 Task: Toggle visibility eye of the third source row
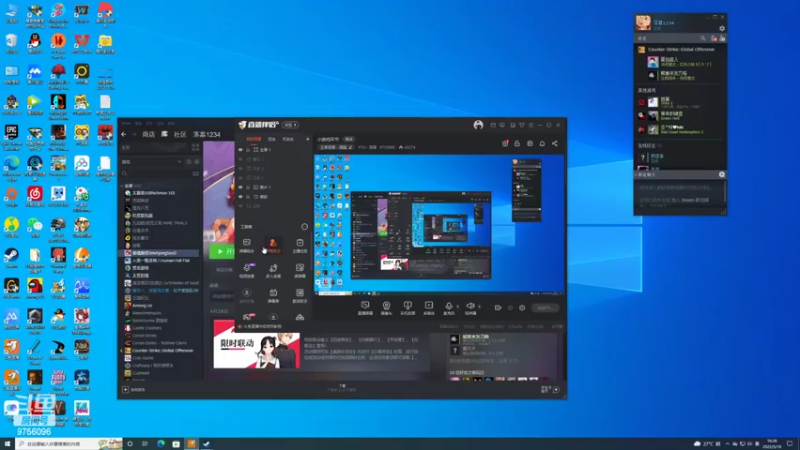tap(241, 168)
